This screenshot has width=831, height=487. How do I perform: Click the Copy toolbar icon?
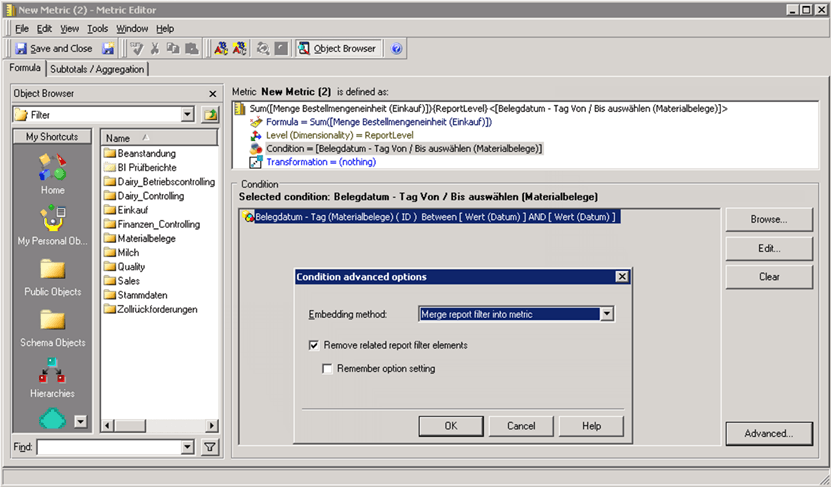173,49
